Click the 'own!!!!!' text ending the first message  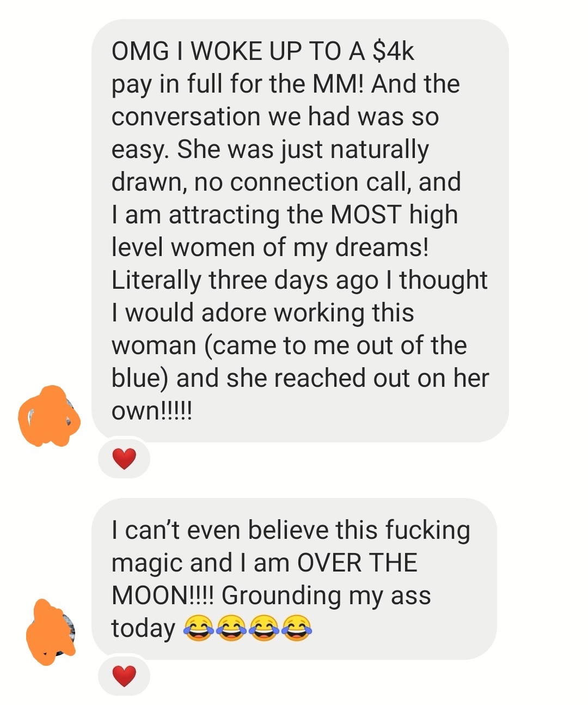tap(151, 411)
